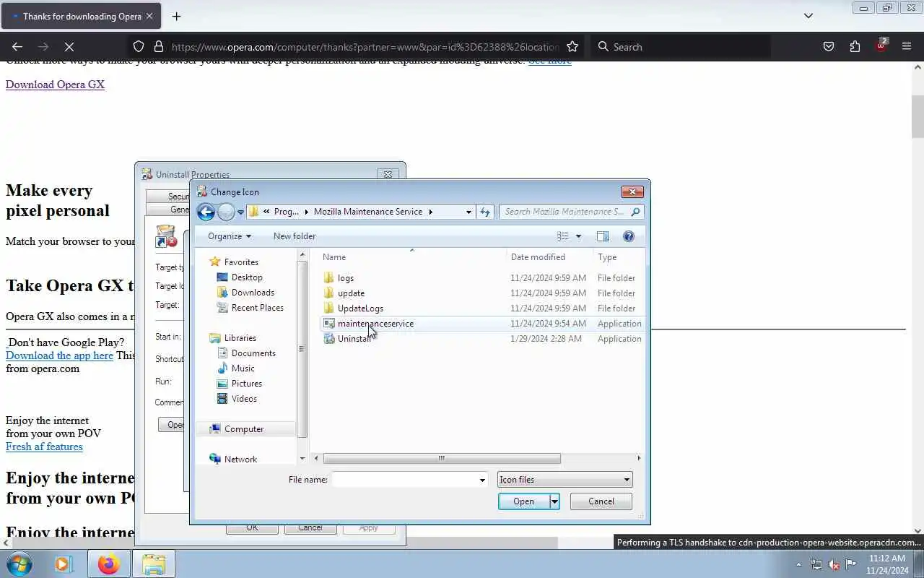Open Music library
Viewport: 924px width, 578px height.
click(x=243, y=368)
